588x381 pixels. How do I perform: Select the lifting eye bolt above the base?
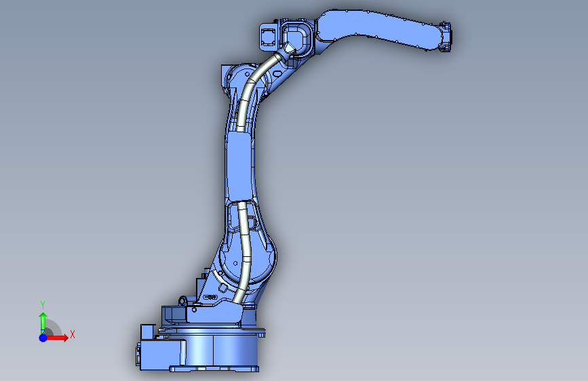(183, 301)
